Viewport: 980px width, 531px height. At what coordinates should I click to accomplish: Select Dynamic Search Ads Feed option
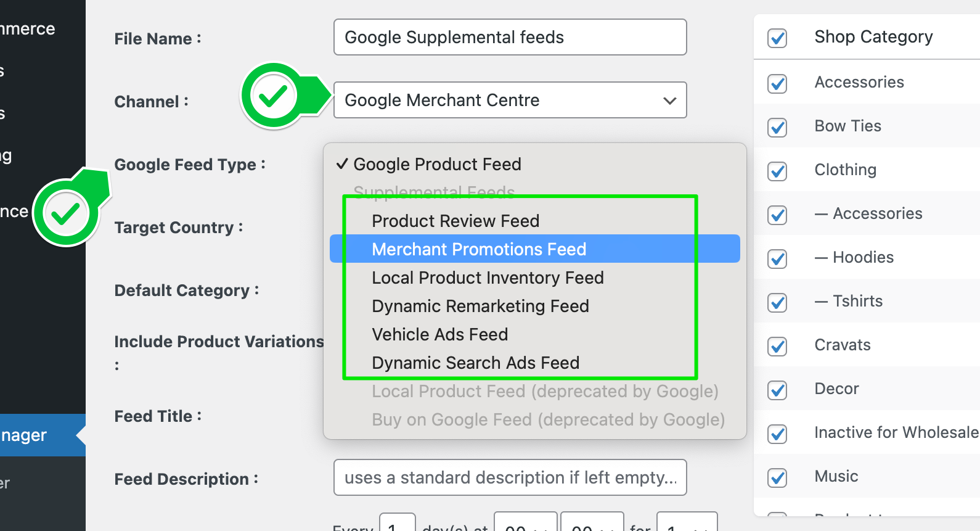[475, 363]
